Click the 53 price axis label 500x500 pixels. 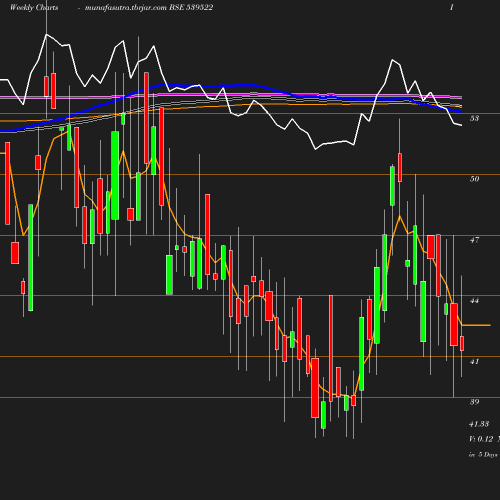474,118
